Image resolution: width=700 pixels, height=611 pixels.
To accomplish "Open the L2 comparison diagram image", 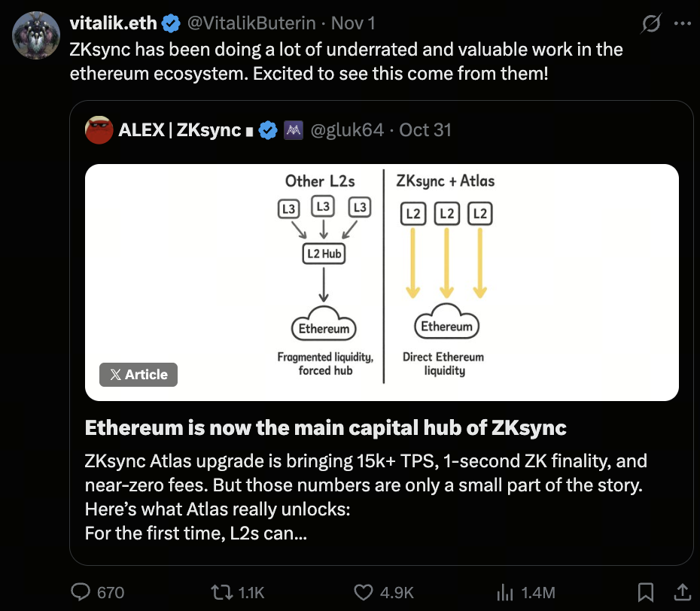I will coord(382,282).
